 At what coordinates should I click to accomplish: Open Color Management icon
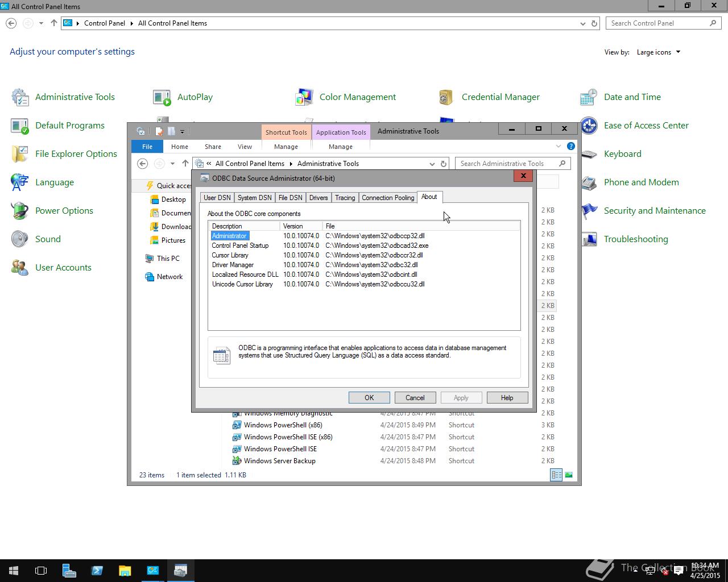(346, 97)
